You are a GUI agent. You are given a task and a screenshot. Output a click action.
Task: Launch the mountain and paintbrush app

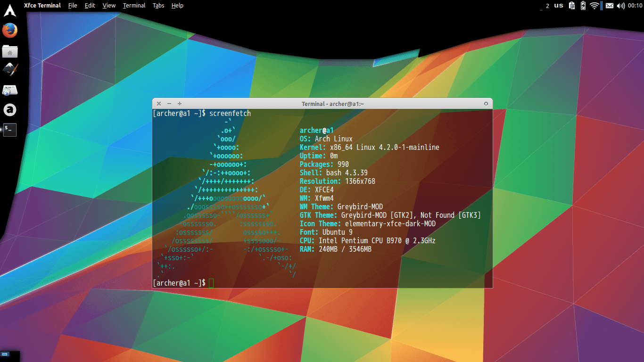click(x=10, y=70)
